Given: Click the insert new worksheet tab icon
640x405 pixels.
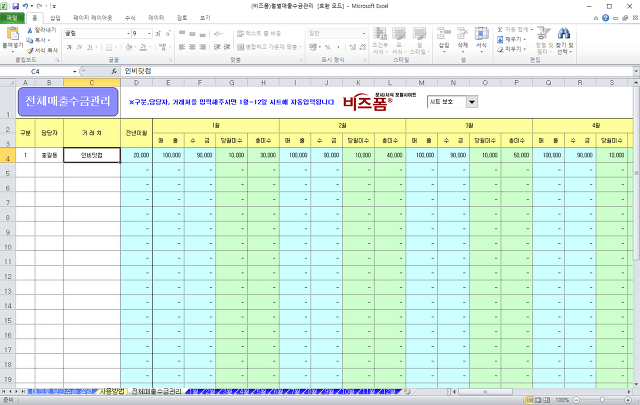Looking at the screenshot, I should (407, 392).
